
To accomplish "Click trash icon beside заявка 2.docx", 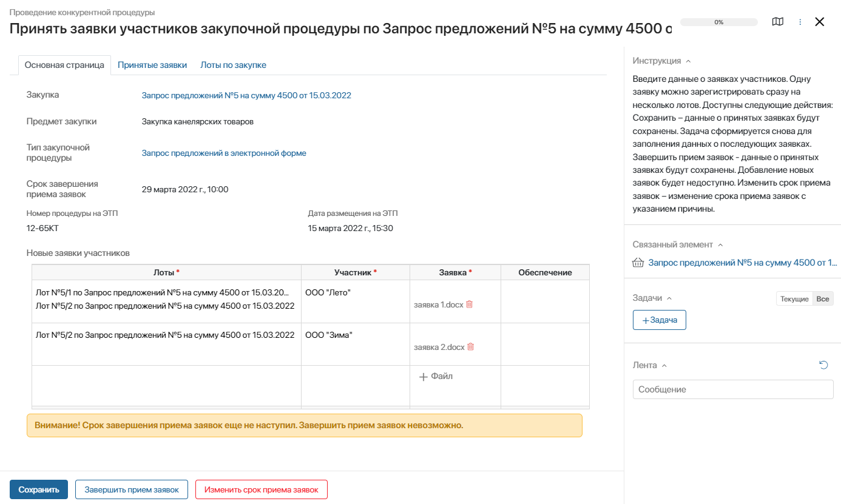I will pos(470,347).
